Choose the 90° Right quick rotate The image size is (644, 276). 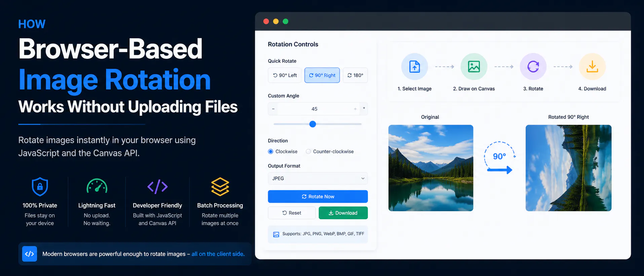pyautogui.click(x=322, y=75)
